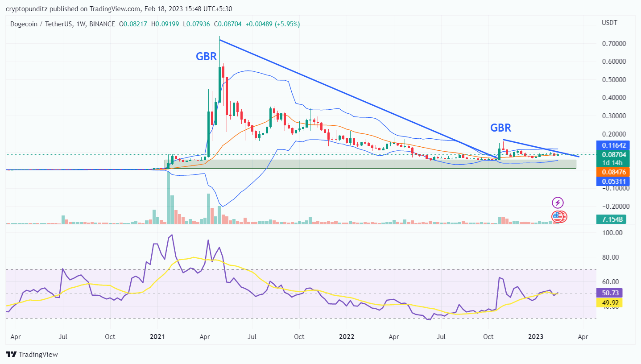Click the open value O0.08217
641x364 pixels.
pyautogui.click(x=134, y=24)
